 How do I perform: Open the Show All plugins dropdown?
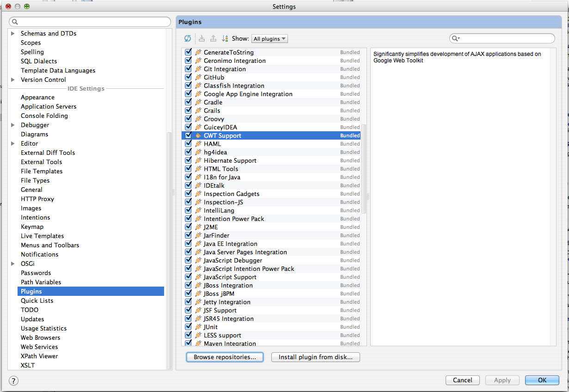[269, 39]
